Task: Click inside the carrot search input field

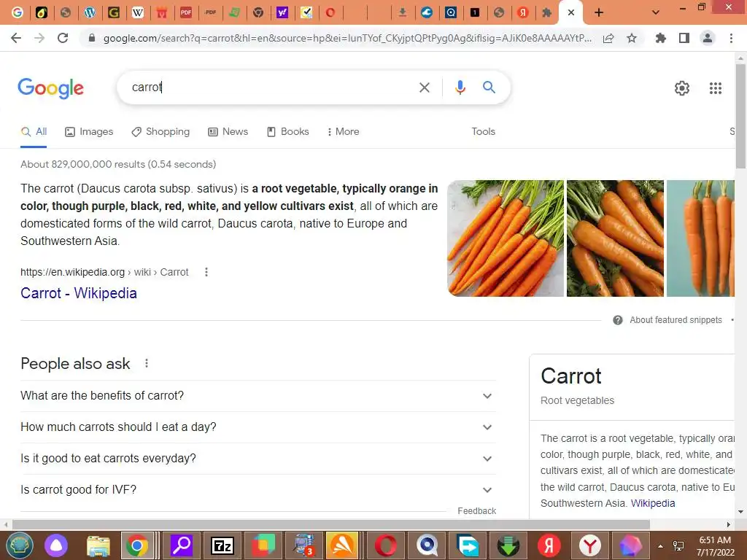Action: coord(271,87)
